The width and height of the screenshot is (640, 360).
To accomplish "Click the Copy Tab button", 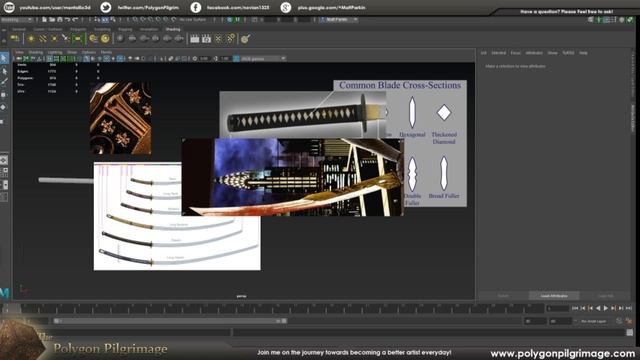I will coord(605,296).
